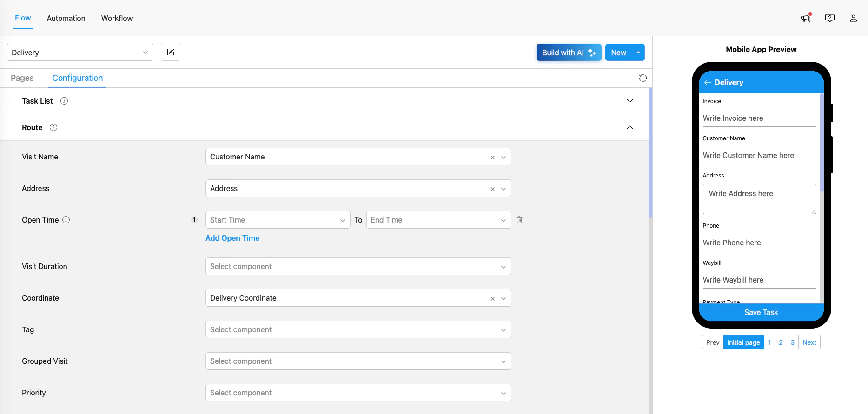Open the Address route dropdown
Screen dimensions: 868x414
point(358,188)
